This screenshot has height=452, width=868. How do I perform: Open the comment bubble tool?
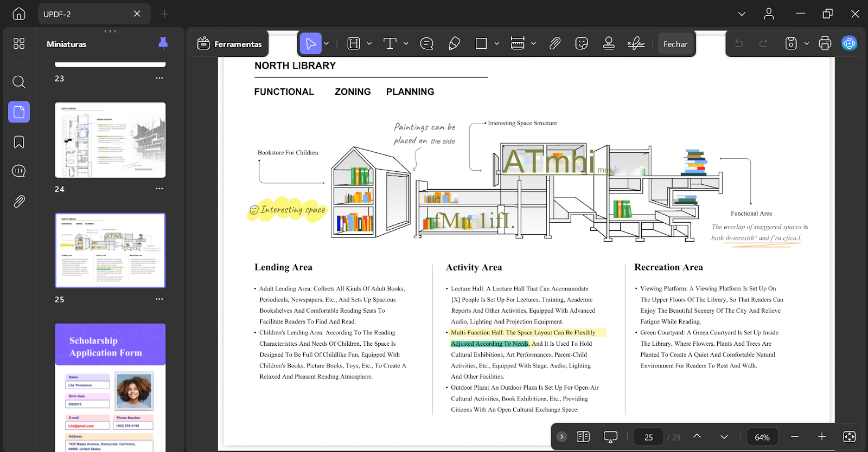(x=427, y=44)
